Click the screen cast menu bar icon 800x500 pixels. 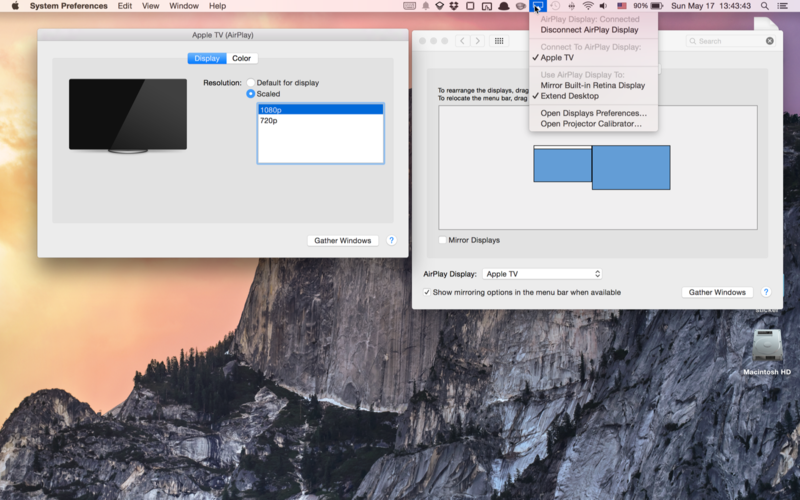coord(487,6)
